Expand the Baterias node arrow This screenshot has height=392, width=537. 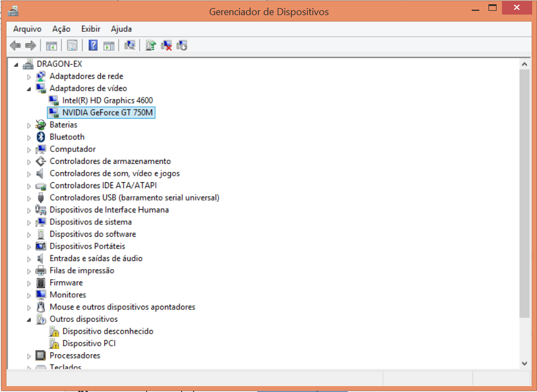(29, 126)
